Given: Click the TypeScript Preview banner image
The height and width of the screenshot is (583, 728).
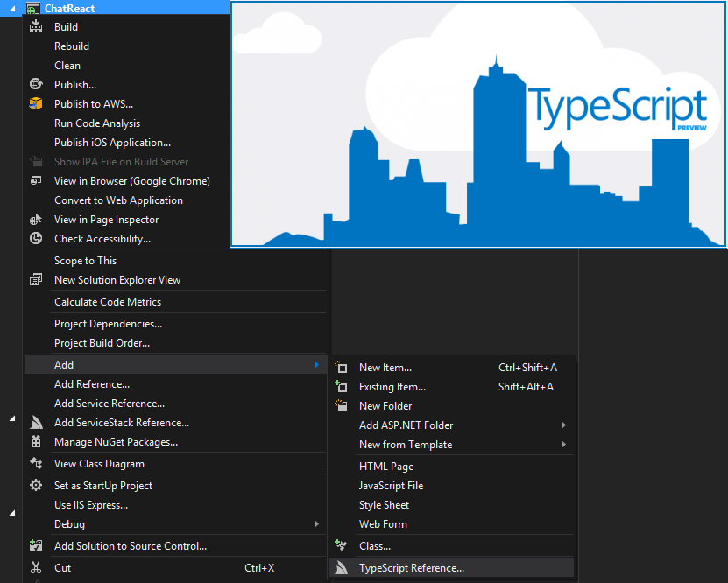Looking at the screenshot, I should point(478,124).
